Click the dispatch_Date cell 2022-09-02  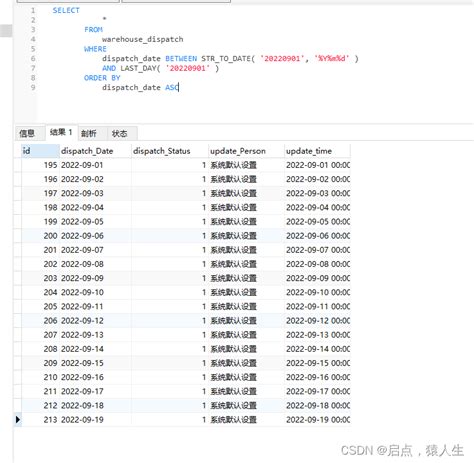tap(95, 179)
